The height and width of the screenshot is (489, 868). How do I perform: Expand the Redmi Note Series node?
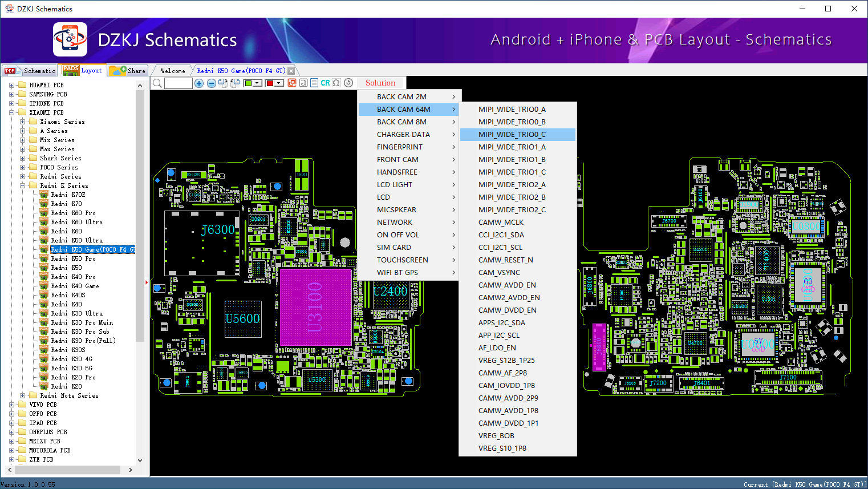pos(22,396)
